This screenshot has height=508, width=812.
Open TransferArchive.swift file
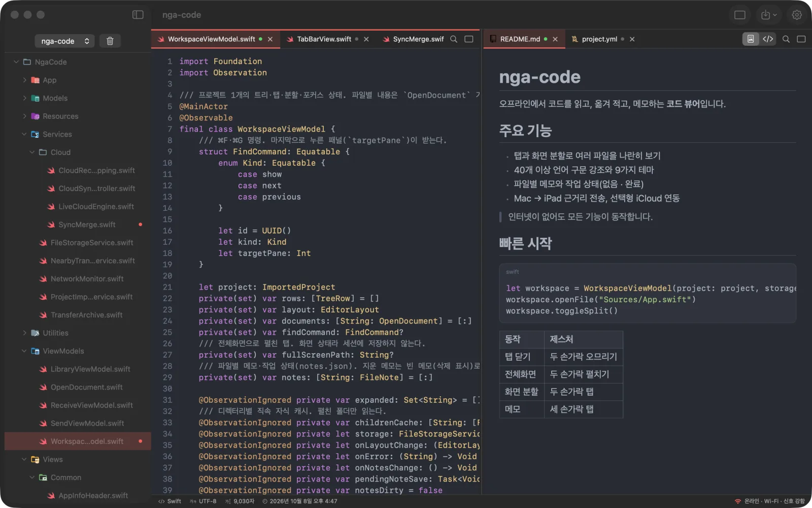[x=78, y=315]
